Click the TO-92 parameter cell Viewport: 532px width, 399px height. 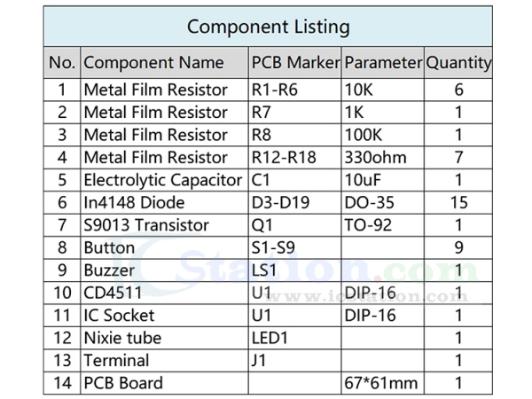[367, 225]
